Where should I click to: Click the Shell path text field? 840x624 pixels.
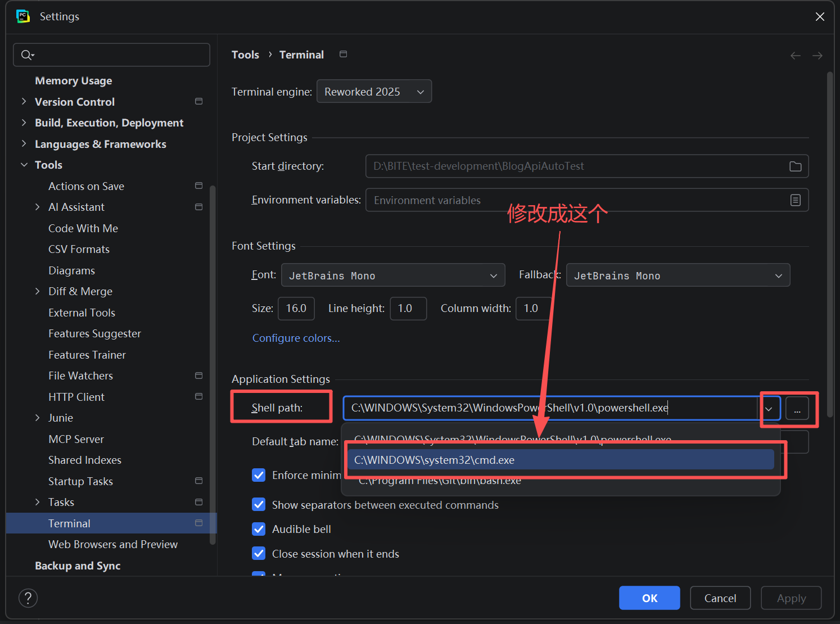pos(550,408)
